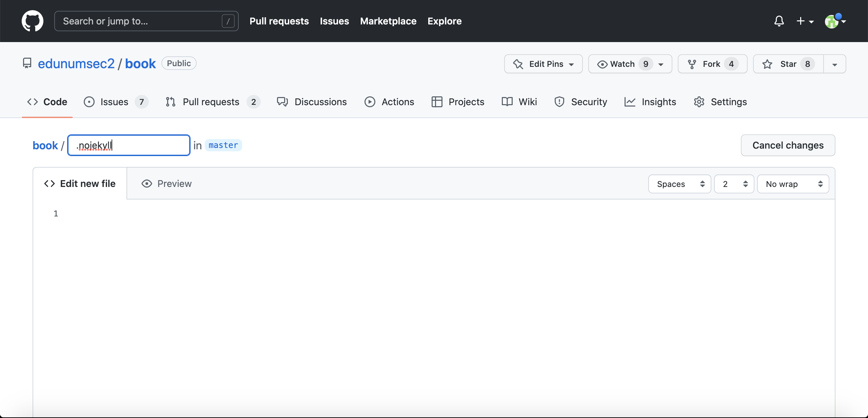Open the Wiki tab
This screenshot has width=868, height=418.
[x=519, y=102]
